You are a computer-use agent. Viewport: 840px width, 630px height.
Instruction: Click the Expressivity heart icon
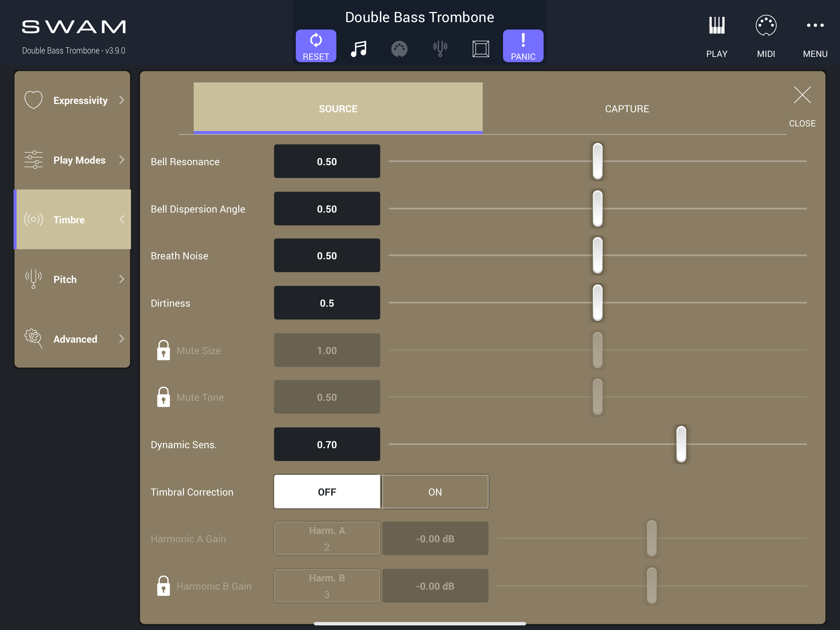[x=34, y=100]
